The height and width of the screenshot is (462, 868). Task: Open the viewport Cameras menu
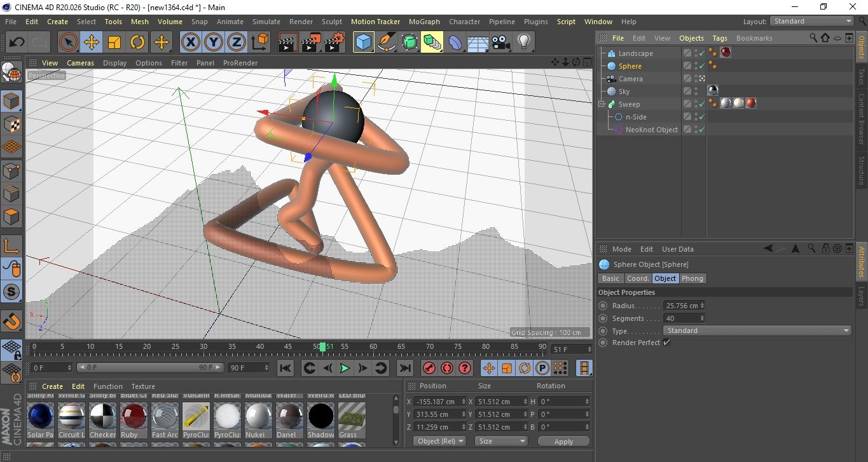click(80, 63)
